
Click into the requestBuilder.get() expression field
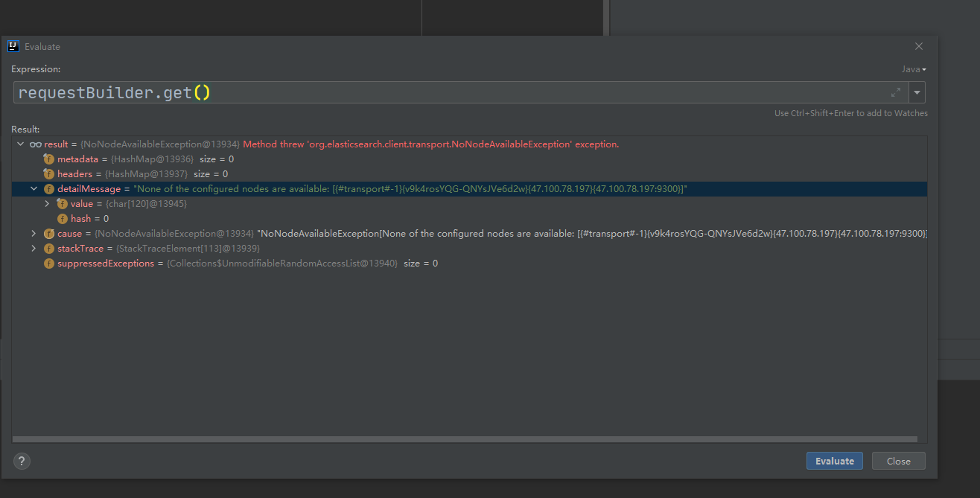tap(460, 93)
